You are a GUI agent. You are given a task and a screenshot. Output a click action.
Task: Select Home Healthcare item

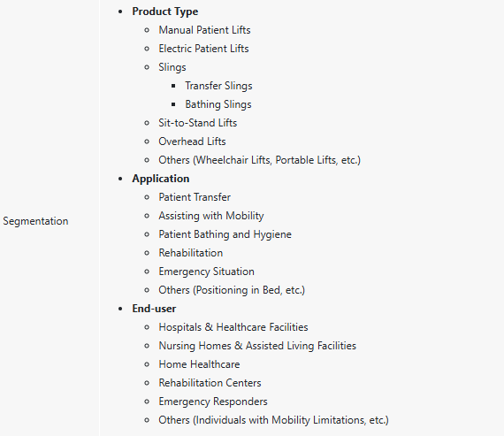click(199, 364)
